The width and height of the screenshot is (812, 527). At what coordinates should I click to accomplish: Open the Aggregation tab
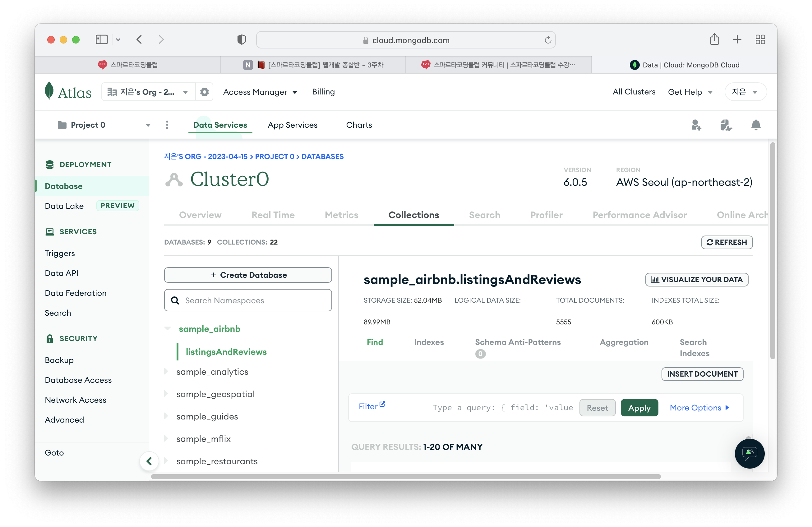coord(624,342)
